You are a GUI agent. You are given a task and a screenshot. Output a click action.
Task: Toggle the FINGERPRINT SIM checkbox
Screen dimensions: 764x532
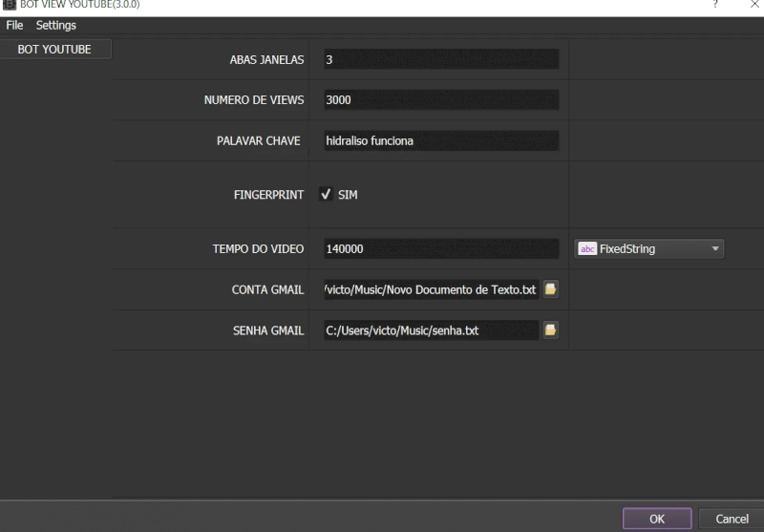(326, 195)
